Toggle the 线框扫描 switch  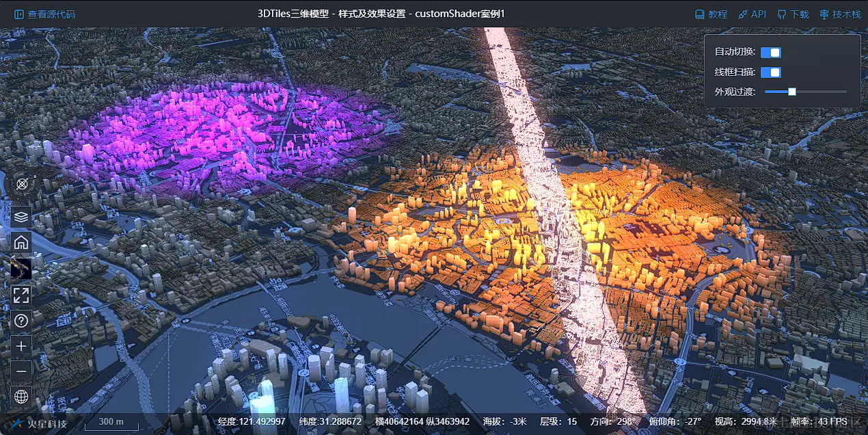point(771,72)
